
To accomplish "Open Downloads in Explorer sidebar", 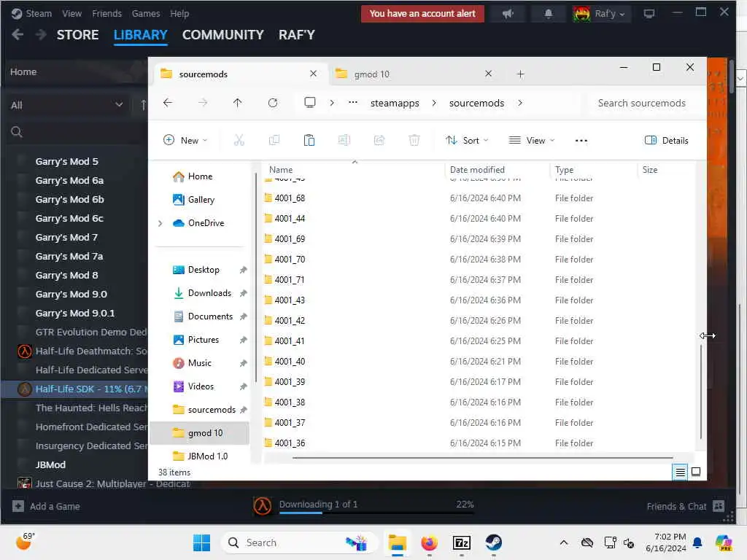I will [x=209, y=293].
